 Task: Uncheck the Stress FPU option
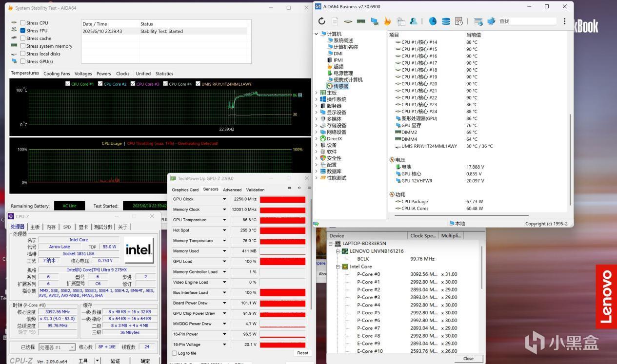(23, 31)
